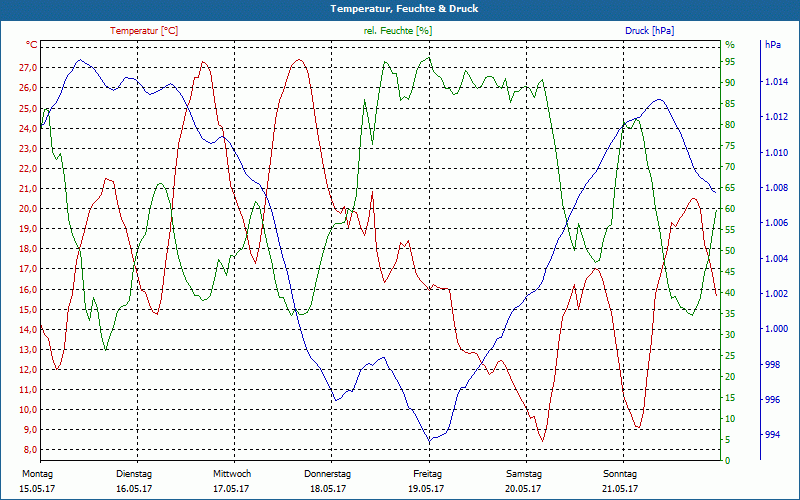Click the humidity axis value 0

click(x=728, y=461)
